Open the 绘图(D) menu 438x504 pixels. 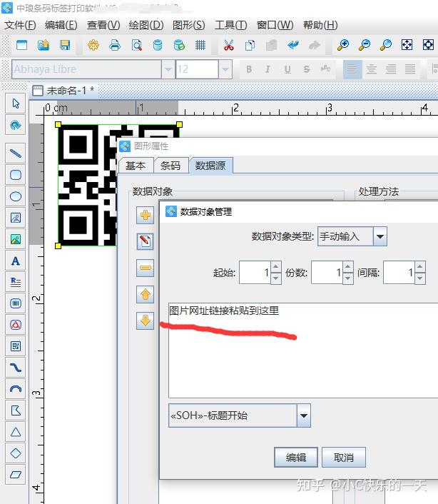(146, 25)
